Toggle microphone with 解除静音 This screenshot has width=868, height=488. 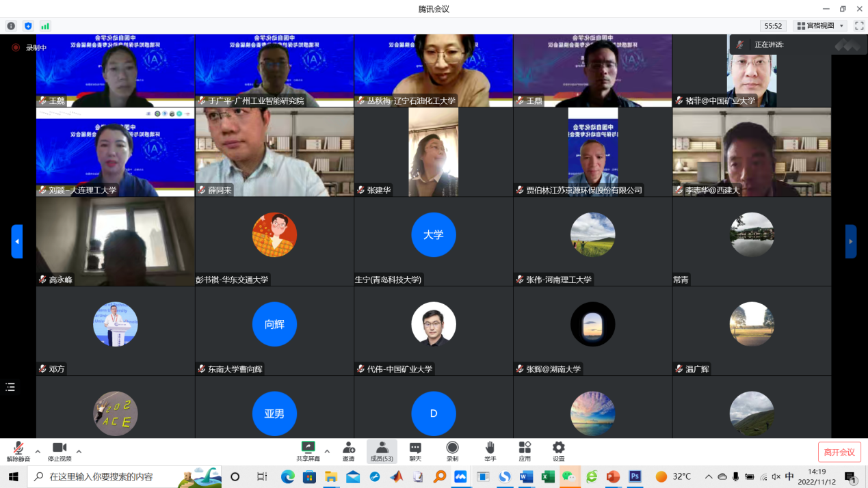[18, 451]
